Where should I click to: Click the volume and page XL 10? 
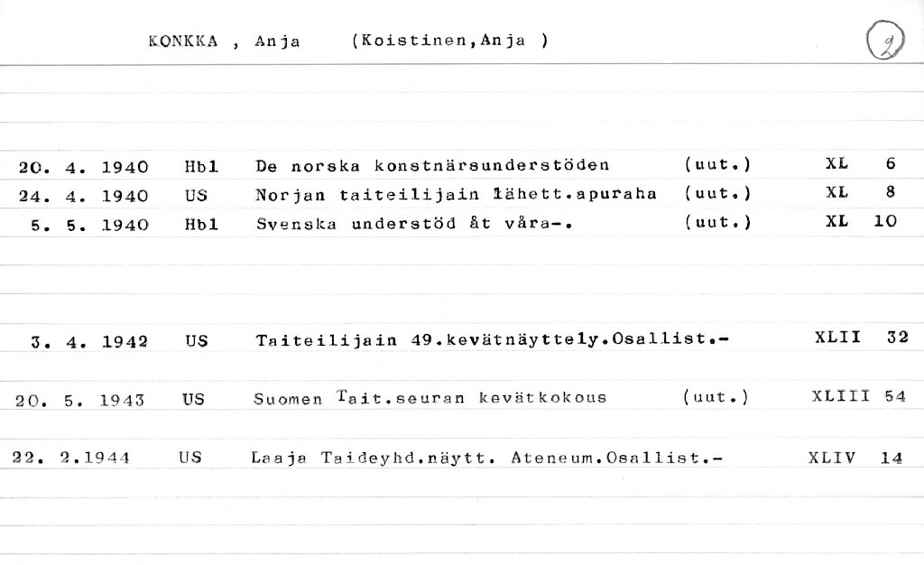860,221
